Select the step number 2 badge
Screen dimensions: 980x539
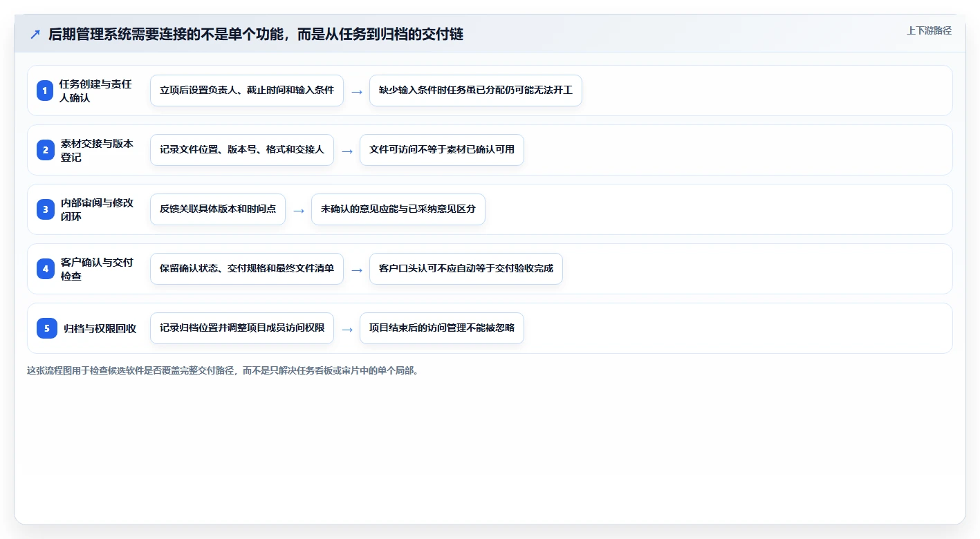pyautogui.click(x=45, y=150)
